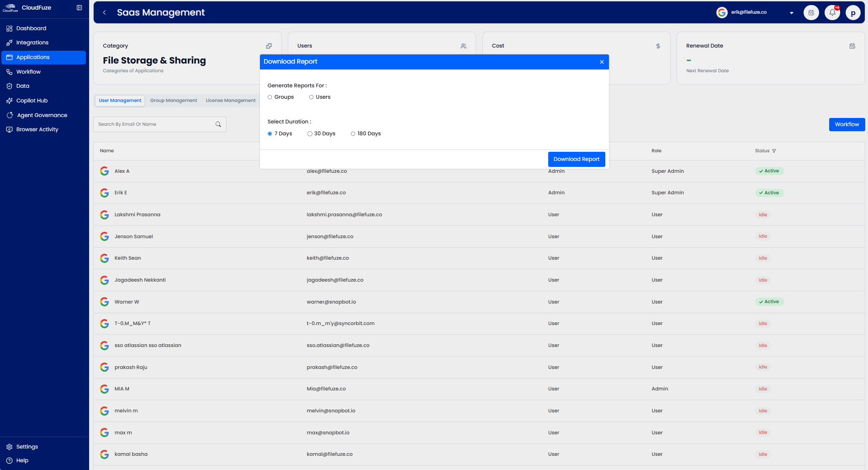Expand the account dropdown arrow
This screenshot has width=868, height=470.
click(x=792, y=13)
